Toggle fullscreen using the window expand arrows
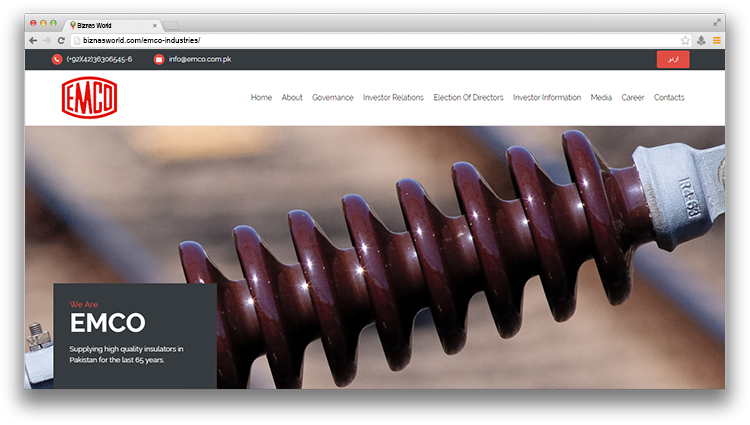The width and height of the screenshot is (750, 425). (717, 22)
